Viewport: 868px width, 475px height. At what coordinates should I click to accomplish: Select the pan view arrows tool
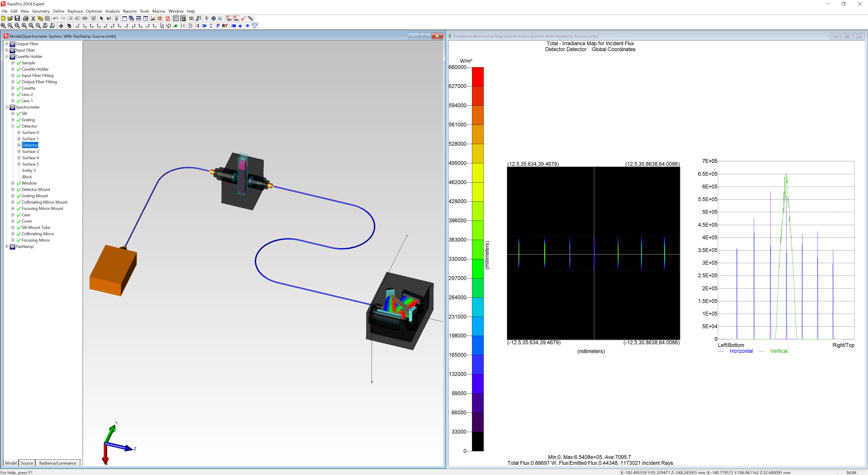(x=61, y=26)
